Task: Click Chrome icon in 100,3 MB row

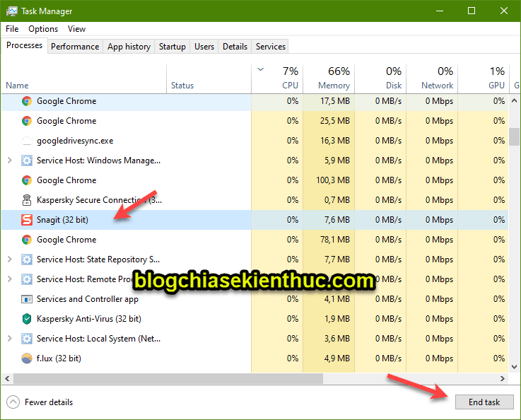Action: 27,180
